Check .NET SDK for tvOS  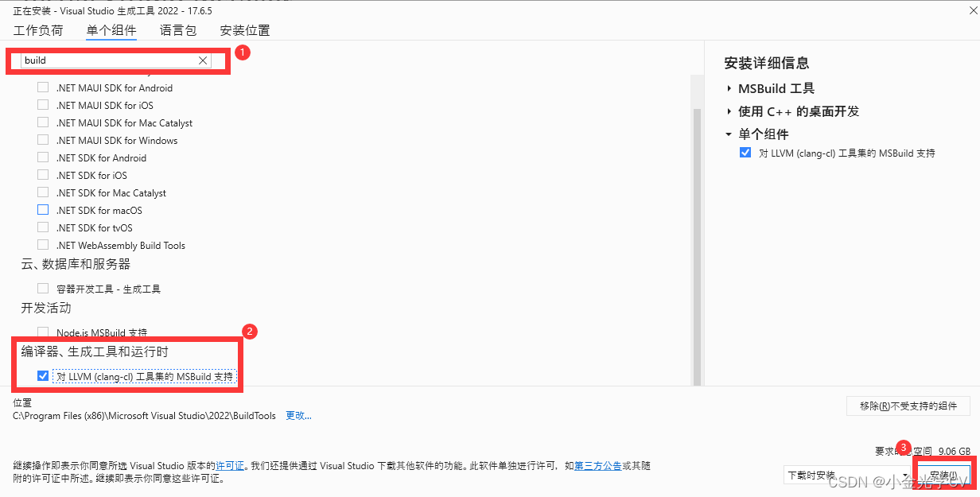(43, 228)
